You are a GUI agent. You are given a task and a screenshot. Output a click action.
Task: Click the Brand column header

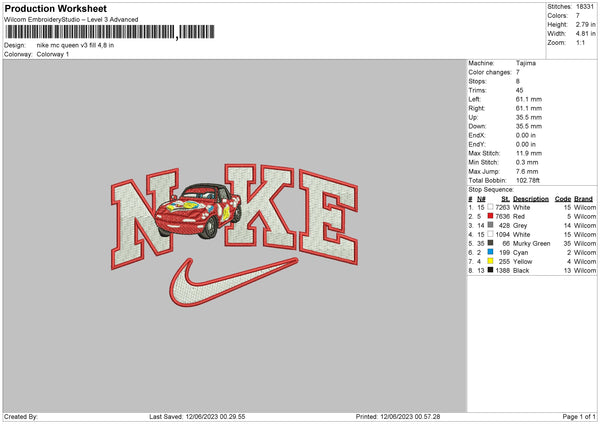tap(583, 199)
